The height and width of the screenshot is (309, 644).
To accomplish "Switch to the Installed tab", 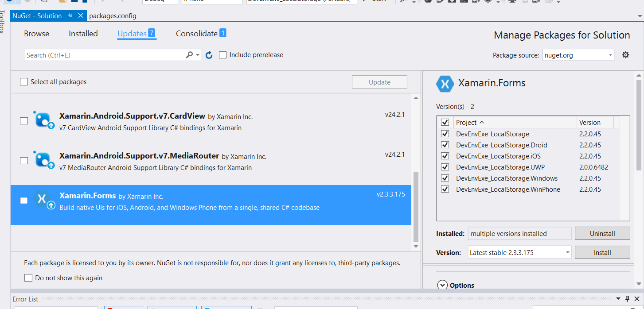I will [x=83, y=34].
